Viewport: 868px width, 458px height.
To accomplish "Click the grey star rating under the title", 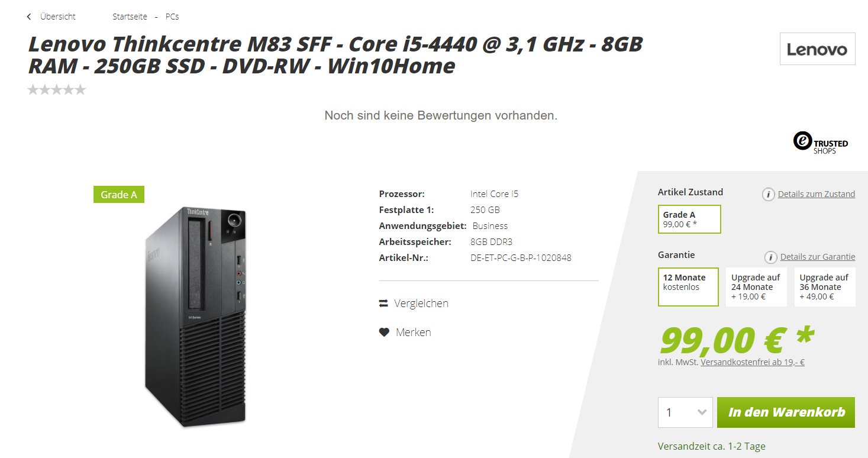I will (57, 90).
